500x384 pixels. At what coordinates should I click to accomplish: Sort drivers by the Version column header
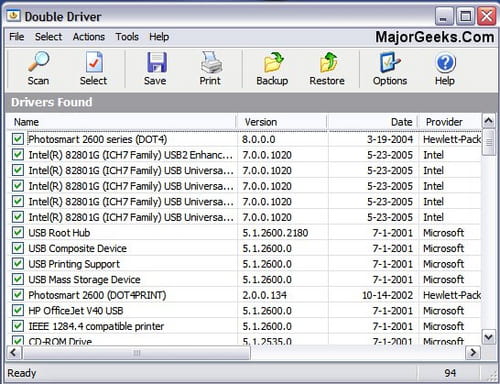[282, 122]
